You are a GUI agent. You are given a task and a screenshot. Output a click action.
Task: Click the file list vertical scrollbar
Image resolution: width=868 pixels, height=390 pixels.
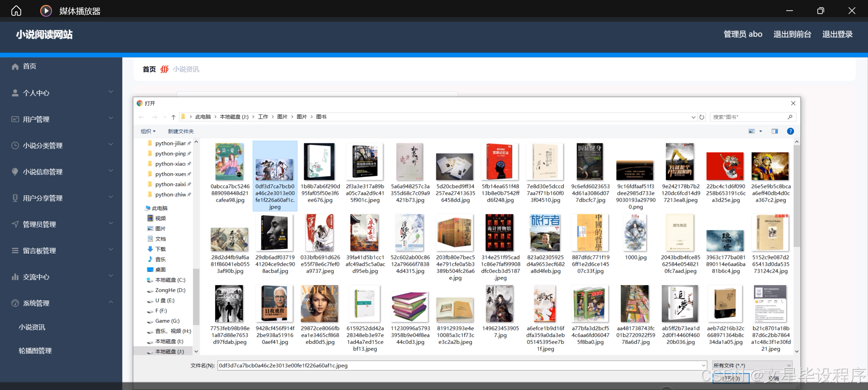pos(797,196)
